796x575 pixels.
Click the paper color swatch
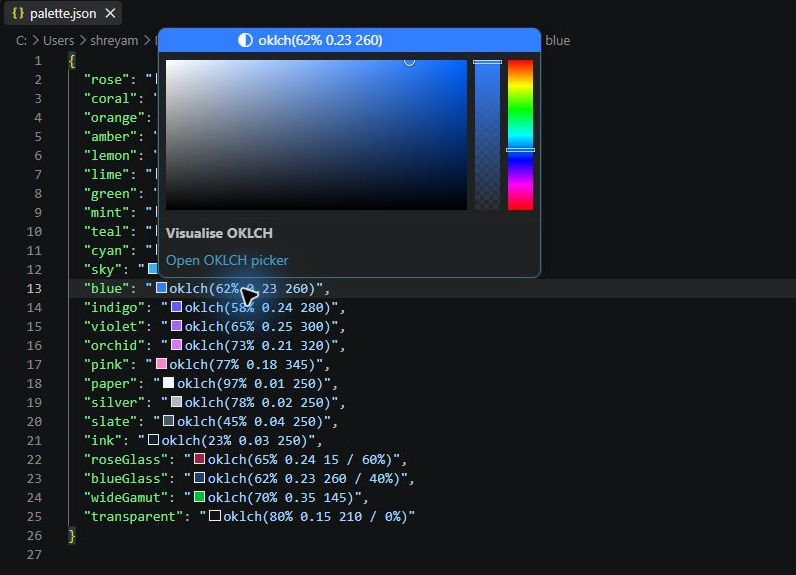click(169, 383)
